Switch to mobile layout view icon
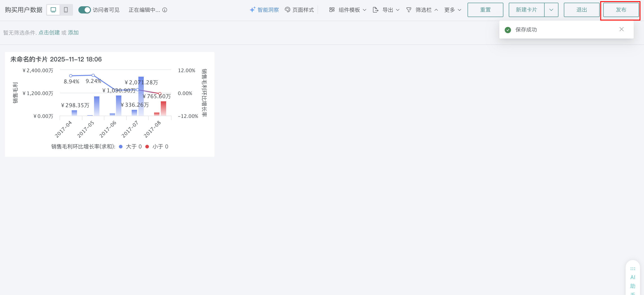This screenshot has height=295, width=644. [66, 10]
